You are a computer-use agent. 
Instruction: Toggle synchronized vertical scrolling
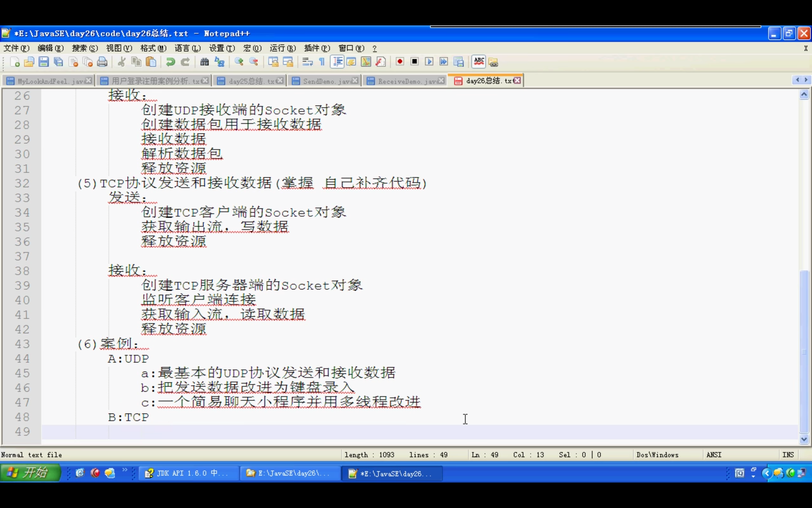(x=273, y=62)
